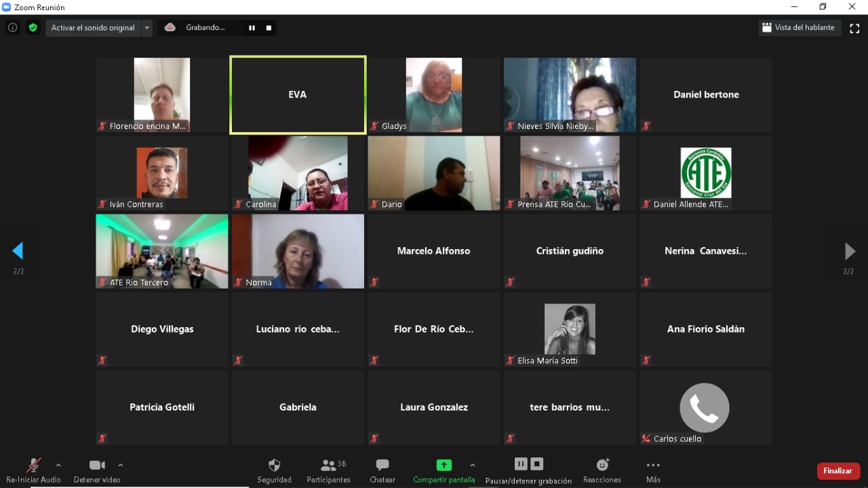Open Reacciones emoji menu
The image size is (868, 488).
[x=601, y=470]
